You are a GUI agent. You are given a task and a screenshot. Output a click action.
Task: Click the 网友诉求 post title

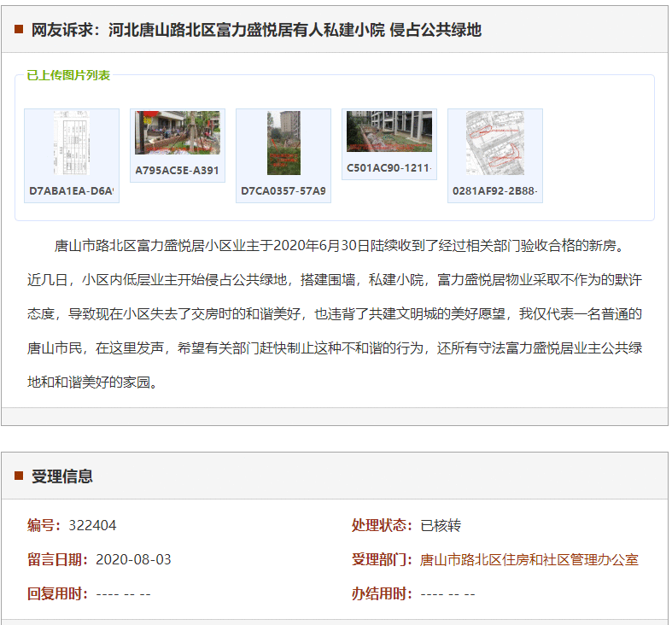pyautogui.click(x=256, y=30)
